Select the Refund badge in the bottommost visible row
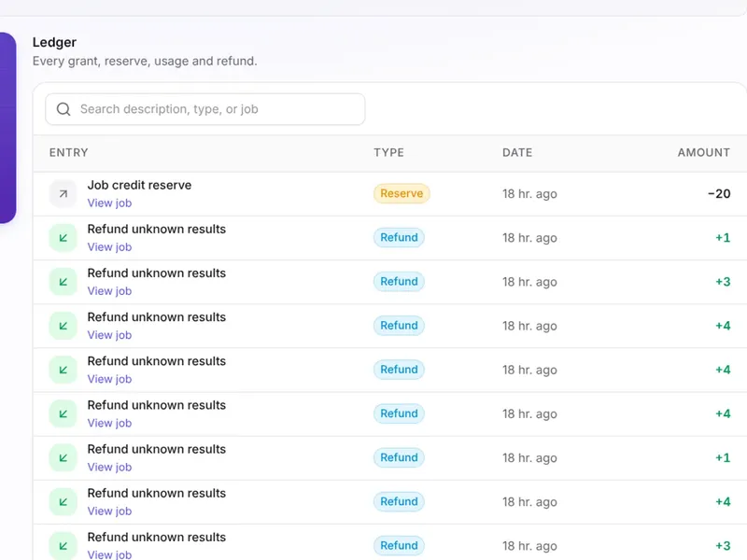The image size is (747, 560). point(399,545)
